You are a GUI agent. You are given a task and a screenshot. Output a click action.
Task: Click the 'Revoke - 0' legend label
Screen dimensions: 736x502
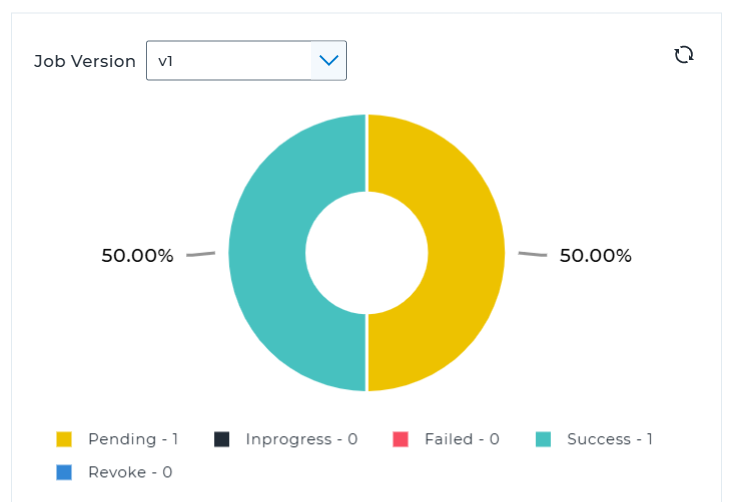pos(130,472)
